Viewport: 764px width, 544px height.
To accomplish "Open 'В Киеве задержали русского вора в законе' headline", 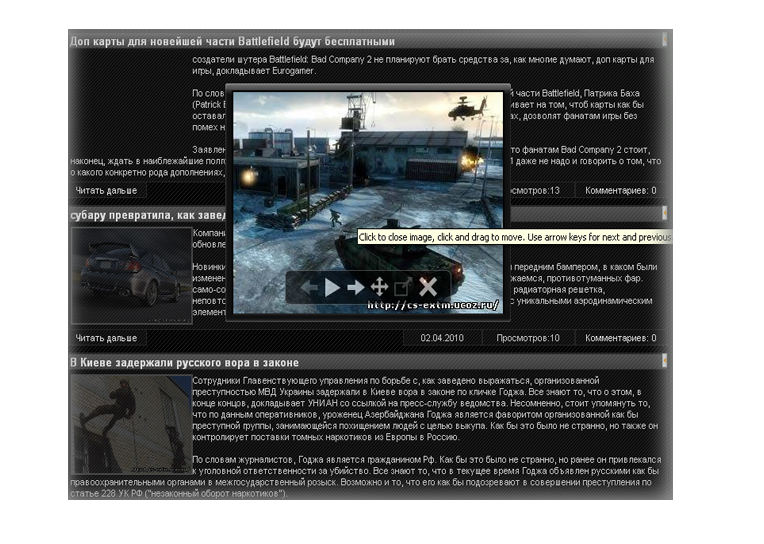I will coord(185,362).
